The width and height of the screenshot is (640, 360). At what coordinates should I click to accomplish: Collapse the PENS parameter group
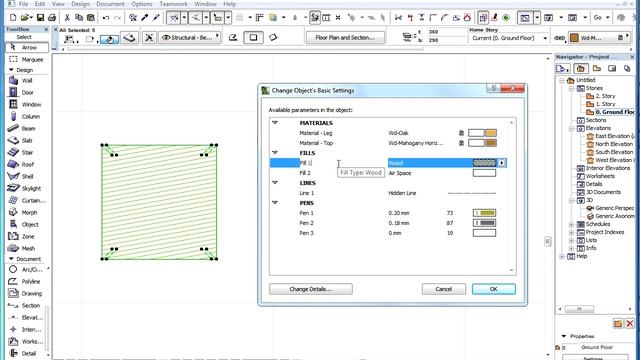tap(275, 203)
